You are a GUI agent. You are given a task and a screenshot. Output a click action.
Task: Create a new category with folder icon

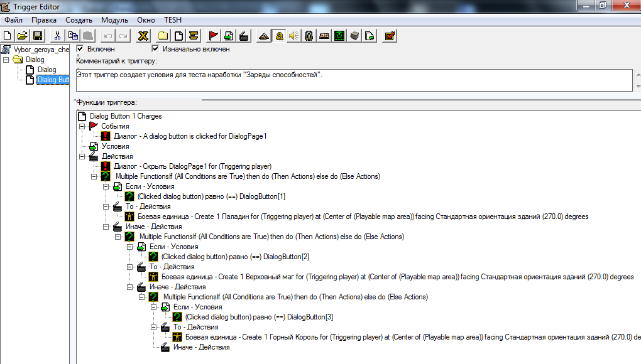(163, 36)
